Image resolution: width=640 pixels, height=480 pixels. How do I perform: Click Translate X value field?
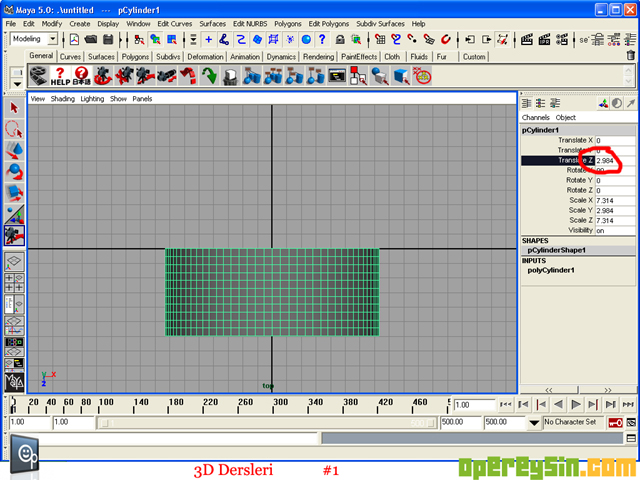click(x=615, y=140)
